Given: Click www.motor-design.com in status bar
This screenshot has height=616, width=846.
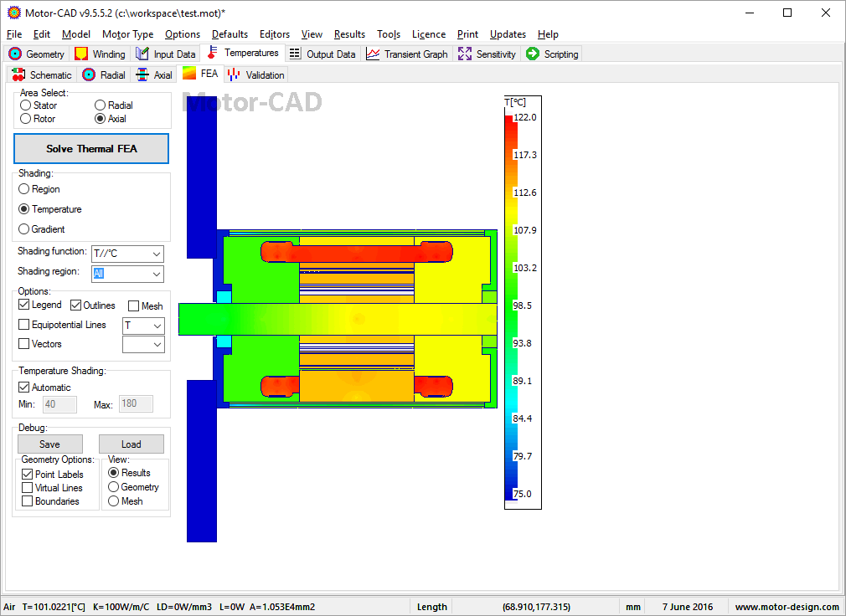Looking at the screenshot, I should 787,607.
